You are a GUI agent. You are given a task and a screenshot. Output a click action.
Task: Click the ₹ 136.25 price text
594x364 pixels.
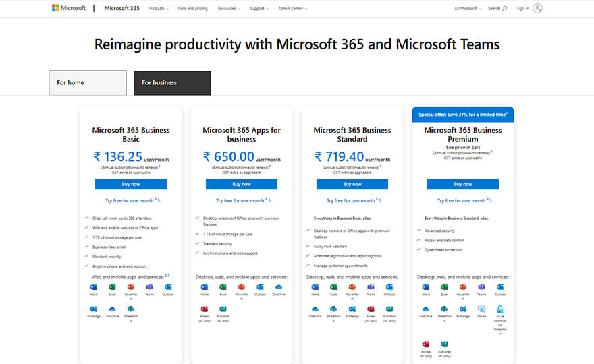(x=117, y=156)
